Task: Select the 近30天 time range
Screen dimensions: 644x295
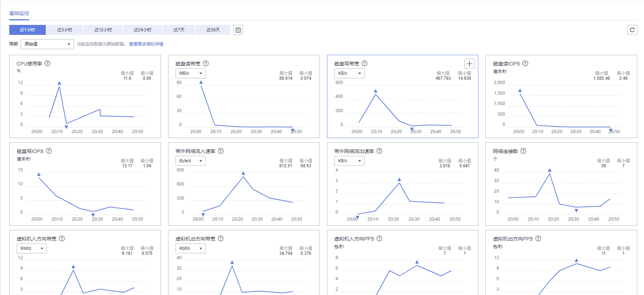Action: [x=213, y=30]
